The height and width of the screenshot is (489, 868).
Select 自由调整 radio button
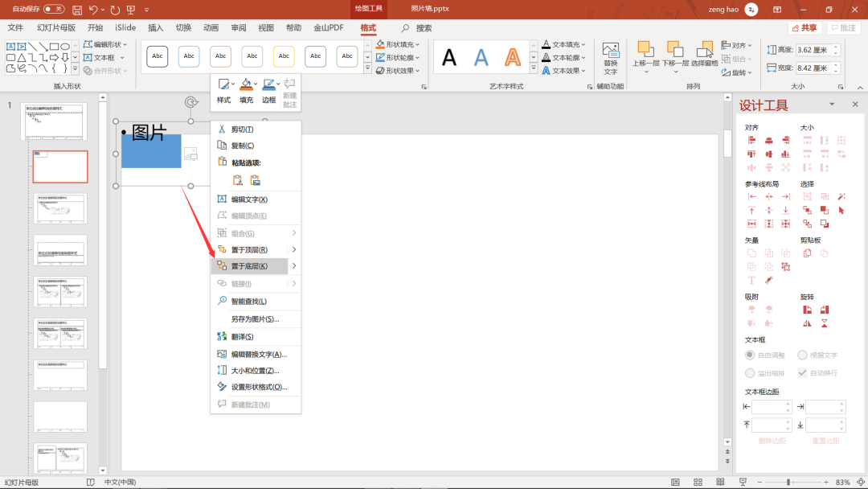[x=750, y=355]
